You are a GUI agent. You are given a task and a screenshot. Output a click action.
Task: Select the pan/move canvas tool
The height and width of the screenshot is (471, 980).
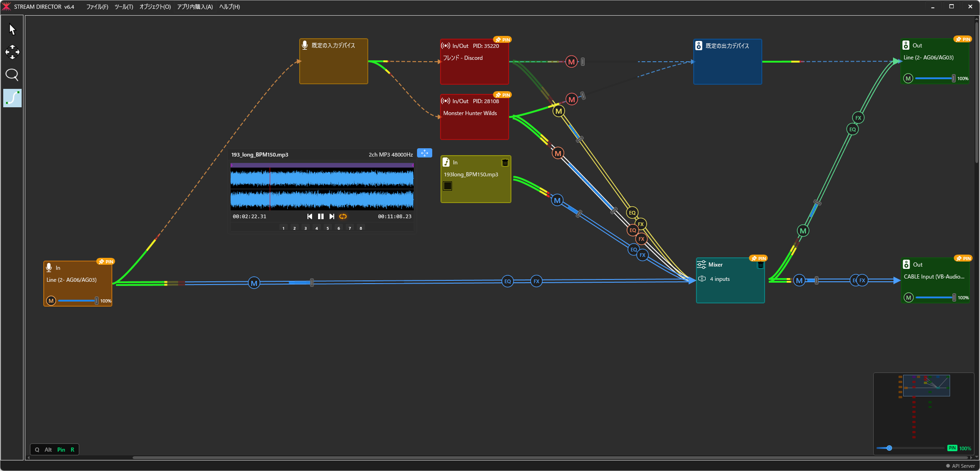[12, 52]
